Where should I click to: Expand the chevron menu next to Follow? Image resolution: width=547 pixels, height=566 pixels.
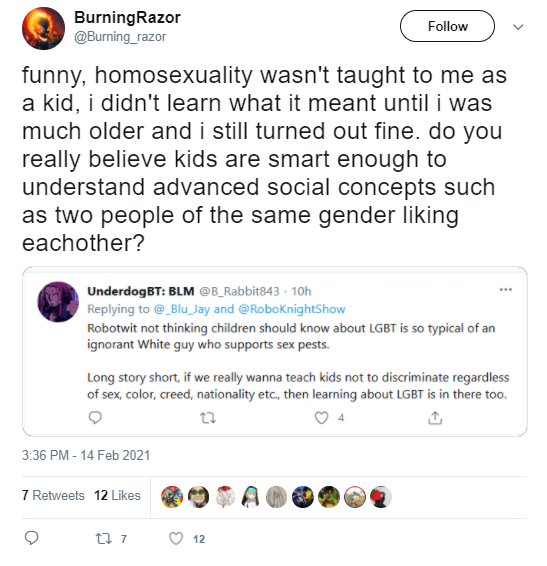coord(518,27)
